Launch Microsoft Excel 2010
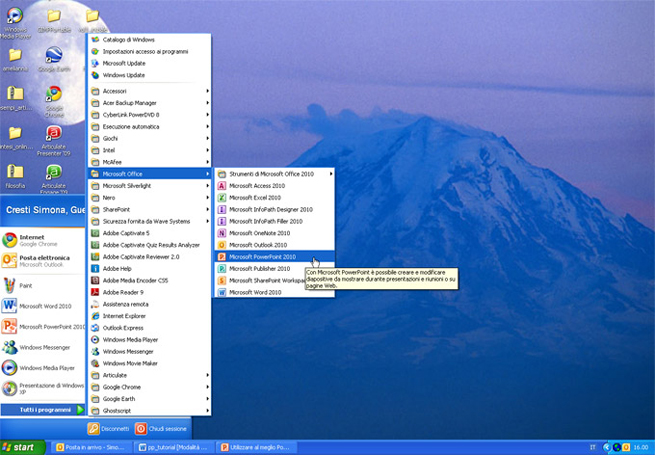The image size is (655, 455). click(274, 198)
